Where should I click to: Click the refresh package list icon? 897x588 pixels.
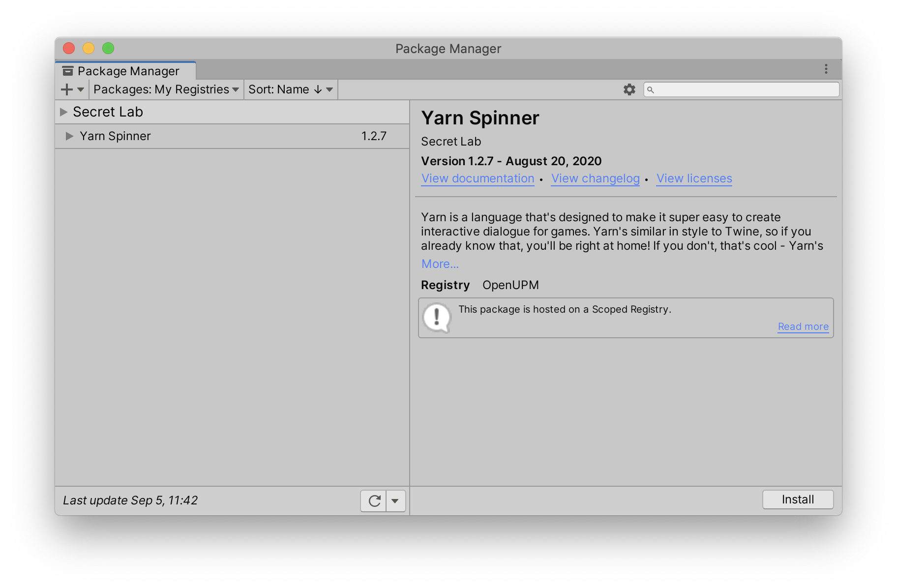(374, 501)
